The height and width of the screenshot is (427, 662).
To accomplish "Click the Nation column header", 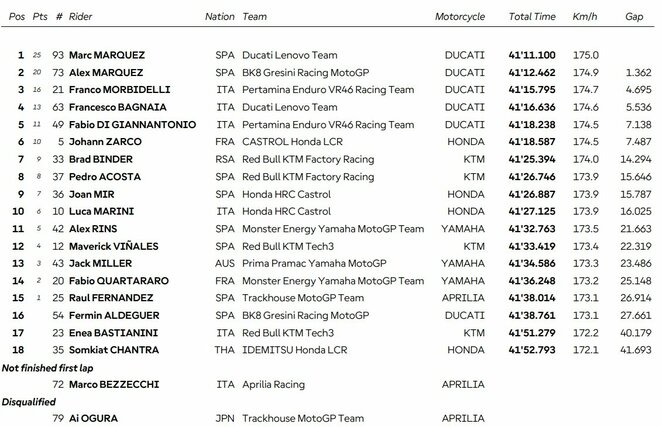I will tap(220, 17).
